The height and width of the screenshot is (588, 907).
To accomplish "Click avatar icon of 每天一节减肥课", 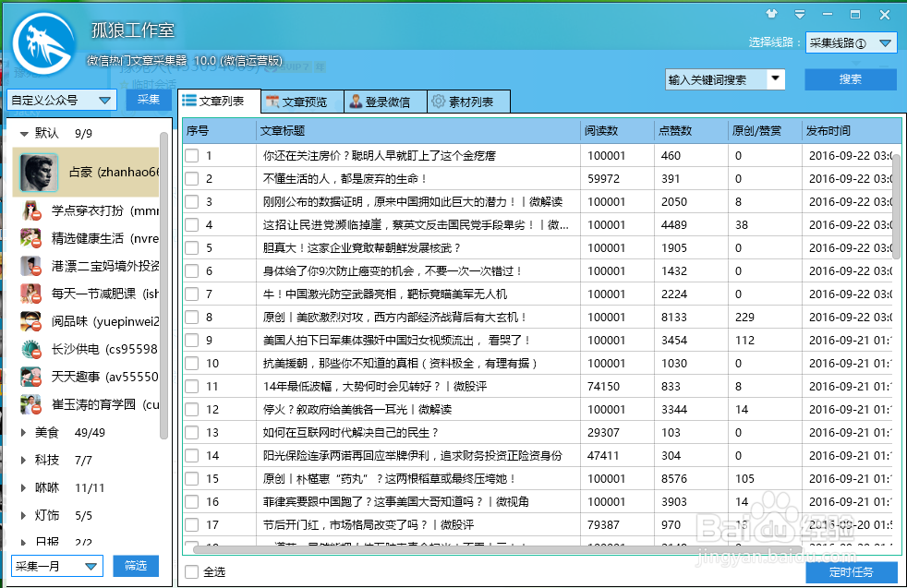I will [x=30, y=294].
